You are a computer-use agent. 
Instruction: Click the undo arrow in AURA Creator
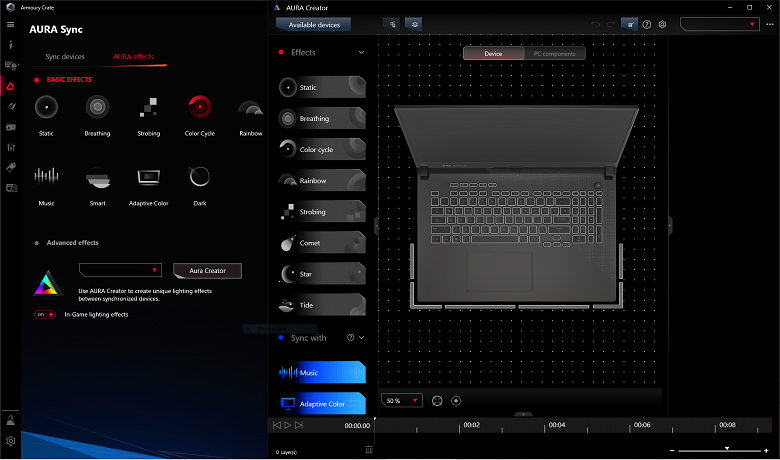point(595,24)
